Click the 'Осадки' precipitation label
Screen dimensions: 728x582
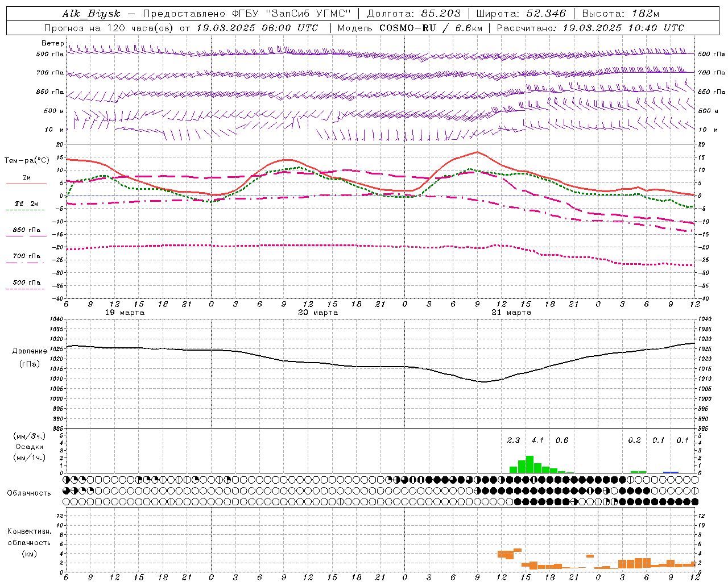[30, 447]
